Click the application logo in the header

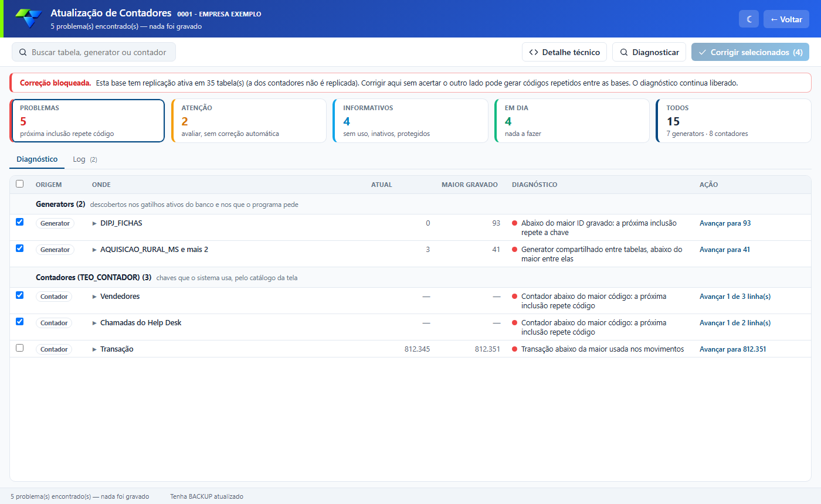[x=29, y=19]
